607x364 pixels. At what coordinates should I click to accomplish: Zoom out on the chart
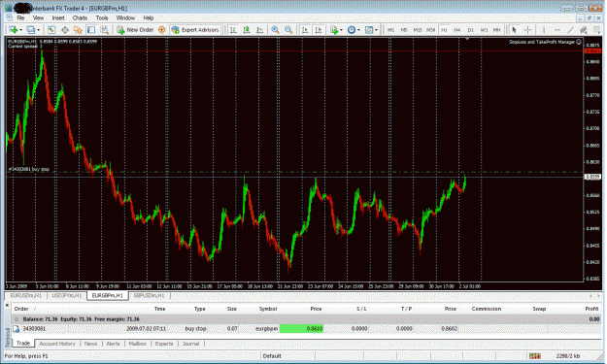[288, 30]
